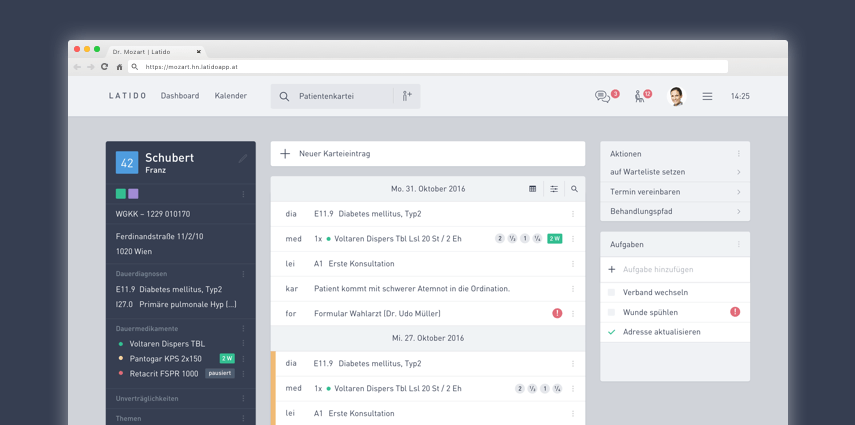Open row menu for color tags

point(243,194)
